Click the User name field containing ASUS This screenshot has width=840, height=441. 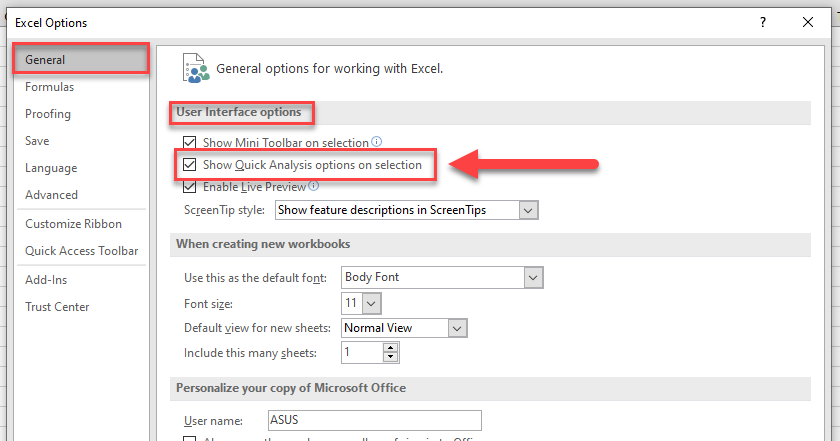click(x=374, y=420)
